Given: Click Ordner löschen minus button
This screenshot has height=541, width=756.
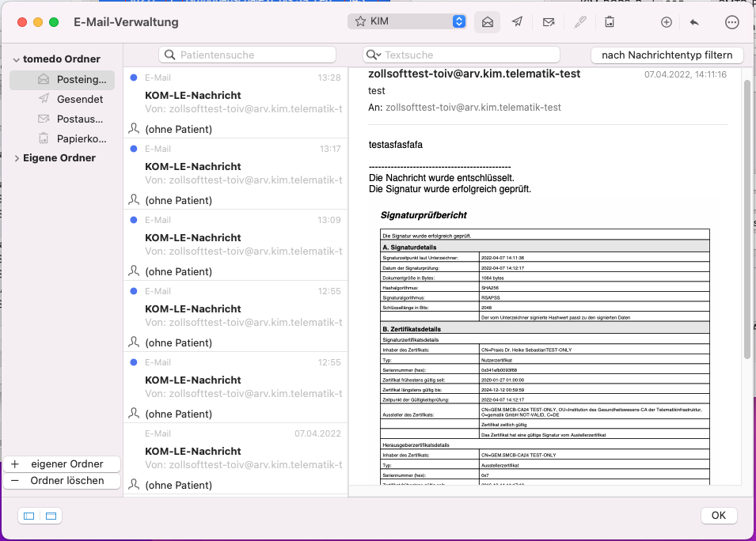Looking at the screenshot, I should point(62,481).
